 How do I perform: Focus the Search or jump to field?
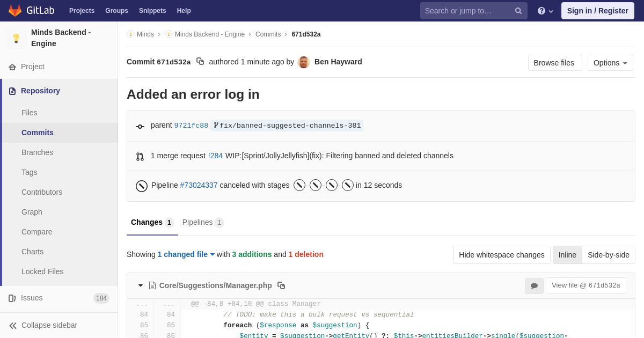click(474, 11)
